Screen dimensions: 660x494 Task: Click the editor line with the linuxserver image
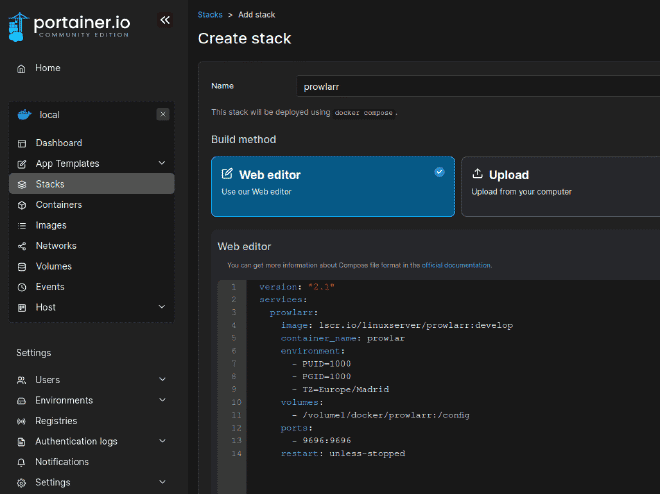pos(397,325)
